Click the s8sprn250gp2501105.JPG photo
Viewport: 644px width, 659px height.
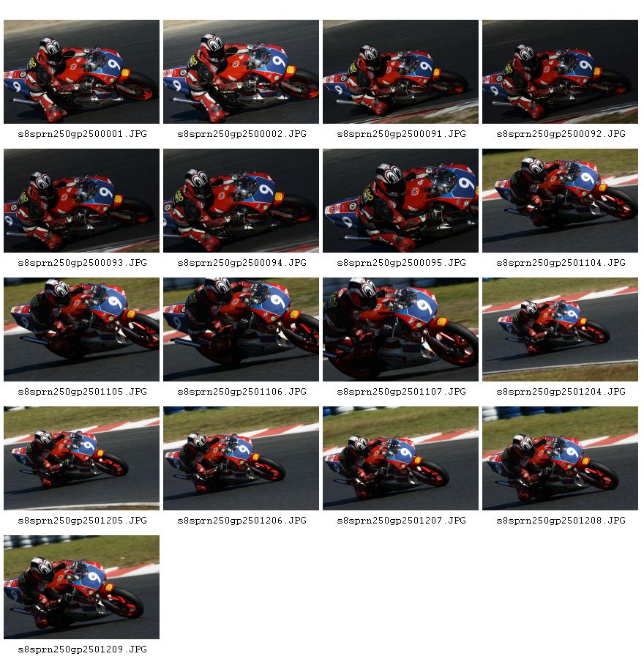(x=81, y=329)
